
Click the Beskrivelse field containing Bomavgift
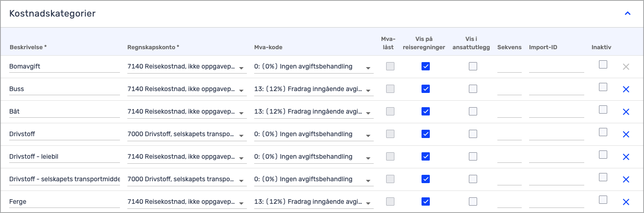point(64,67)
